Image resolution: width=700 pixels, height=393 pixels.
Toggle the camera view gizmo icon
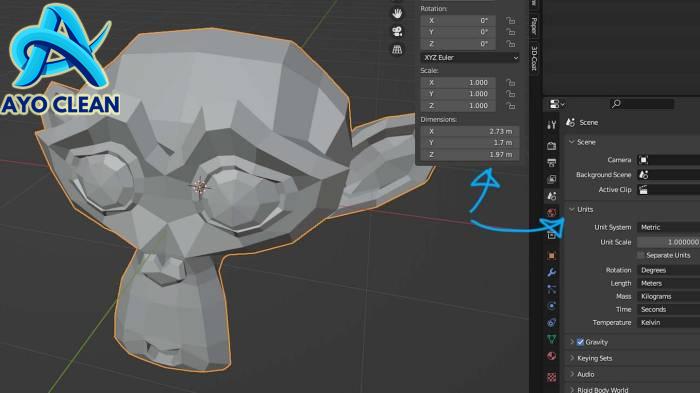tap(397, 31)
